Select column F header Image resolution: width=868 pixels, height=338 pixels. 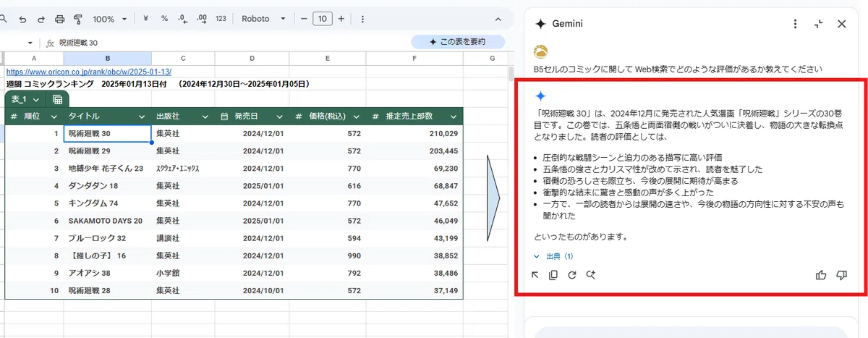point(414,58)
